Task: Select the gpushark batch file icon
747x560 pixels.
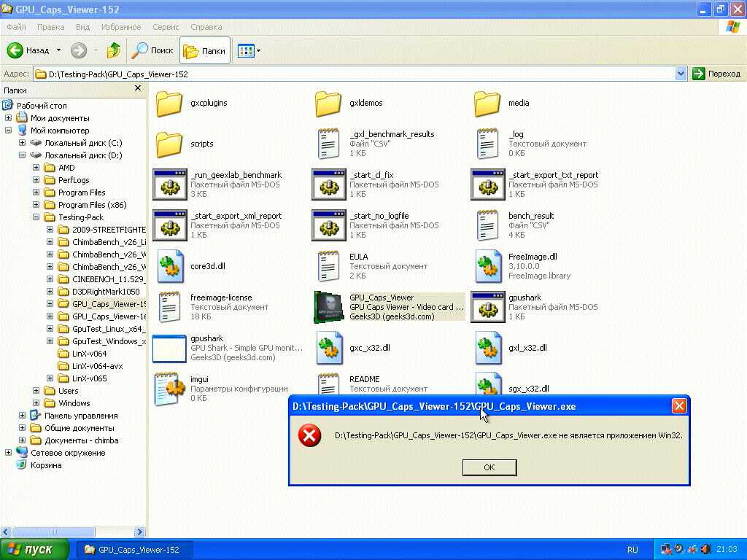Action: pyautogui.click(x=488, y=307)
